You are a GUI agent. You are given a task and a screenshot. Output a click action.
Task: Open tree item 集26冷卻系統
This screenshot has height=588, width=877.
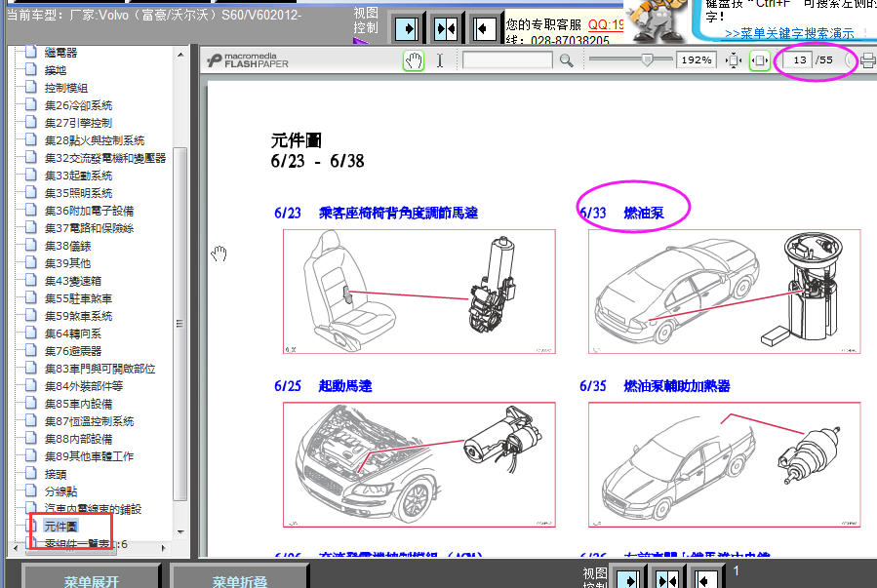click(78, 105)
